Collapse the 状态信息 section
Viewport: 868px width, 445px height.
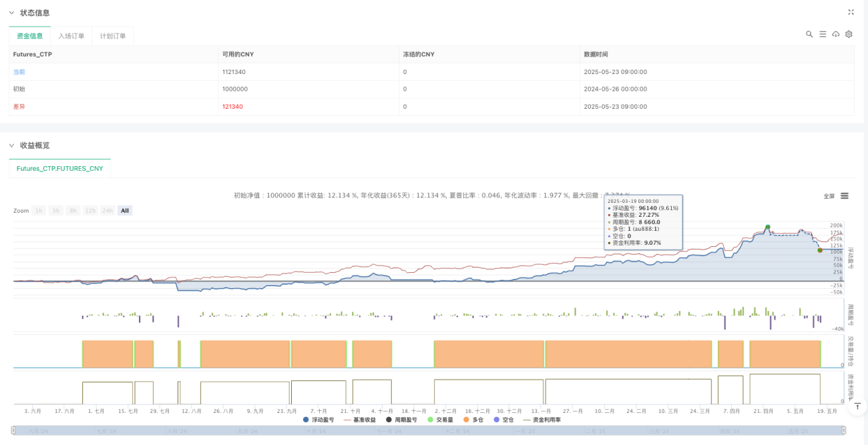[x=11, y=13]
